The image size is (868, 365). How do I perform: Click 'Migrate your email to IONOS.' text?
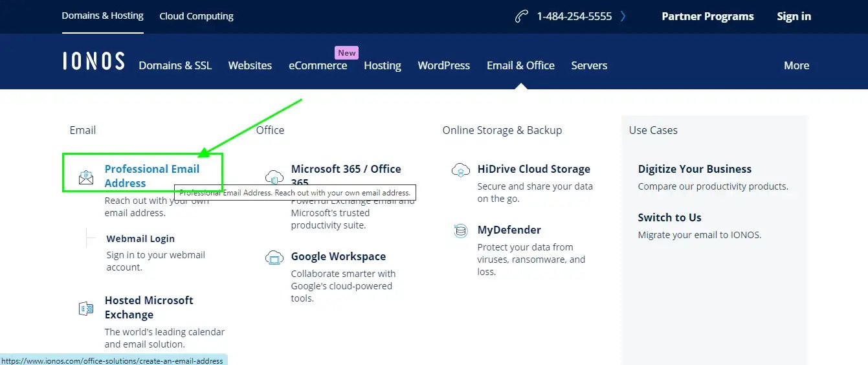tap(700, 235)
